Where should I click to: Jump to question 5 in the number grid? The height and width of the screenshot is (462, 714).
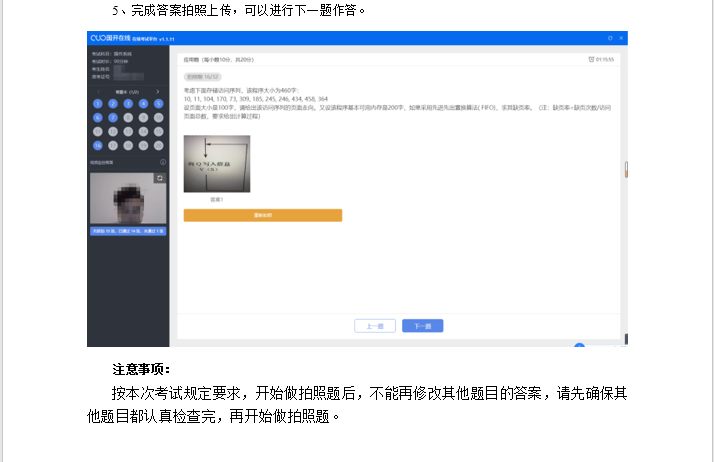click(158, 103)
